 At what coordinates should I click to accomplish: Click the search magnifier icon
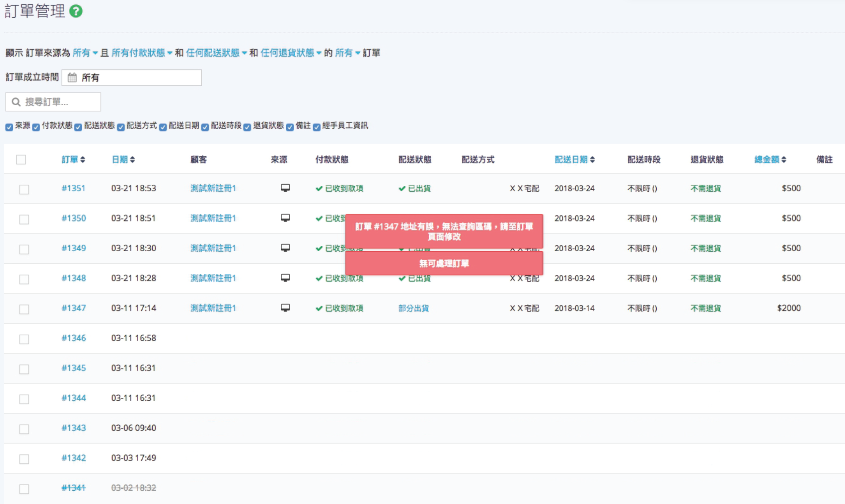pos(16,102)
